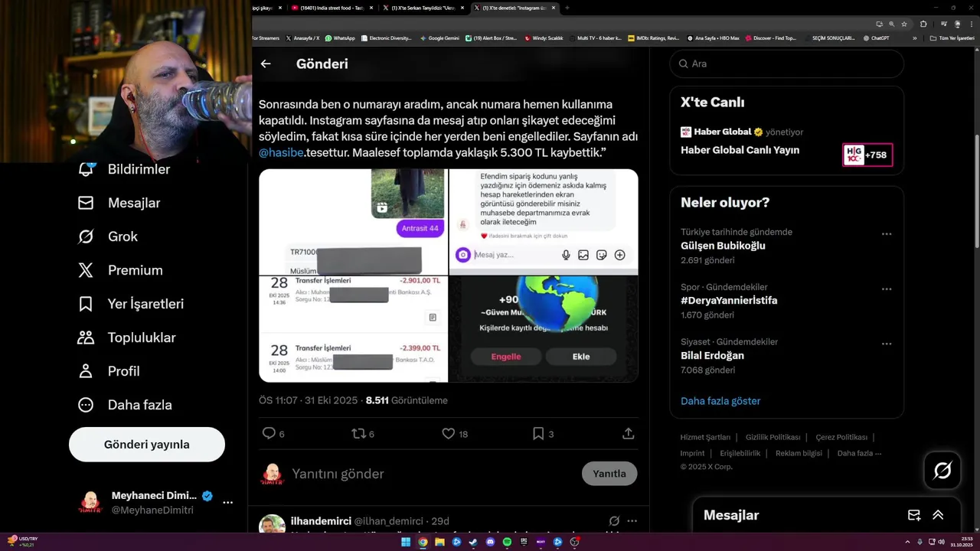Viewport: 980px width, 551px height.
Task: Open the ChatGPT bookmark
Action: 876,38
